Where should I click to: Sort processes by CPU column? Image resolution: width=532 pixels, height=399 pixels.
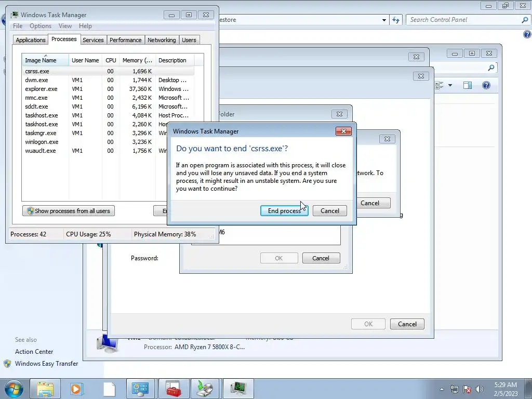[111, 60]
